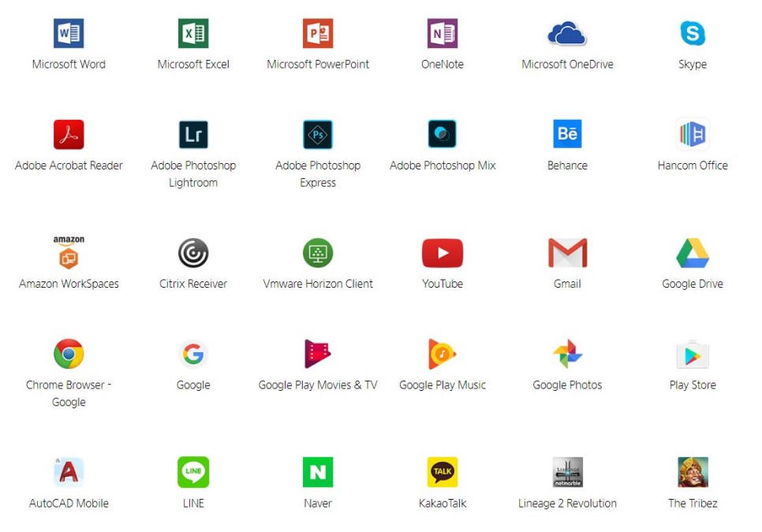
Task: Open the Google Photos pinwheel icon
Action: (x=567, y=354)
